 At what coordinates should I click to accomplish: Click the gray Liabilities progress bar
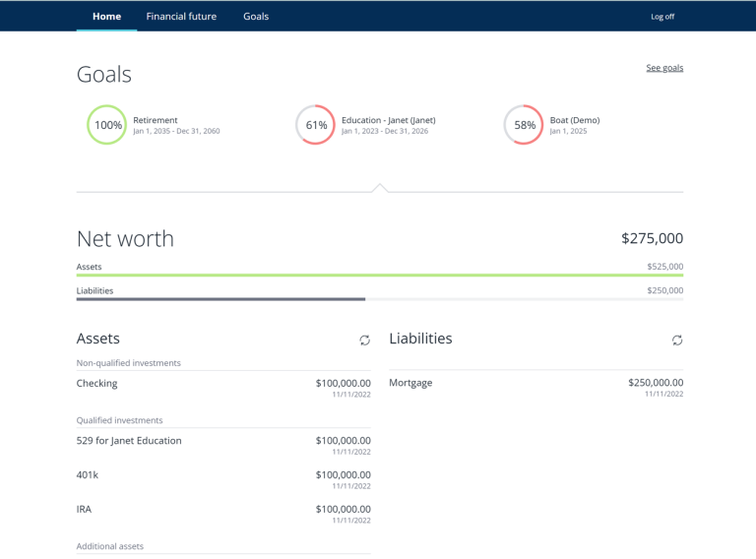pos(220,299)
